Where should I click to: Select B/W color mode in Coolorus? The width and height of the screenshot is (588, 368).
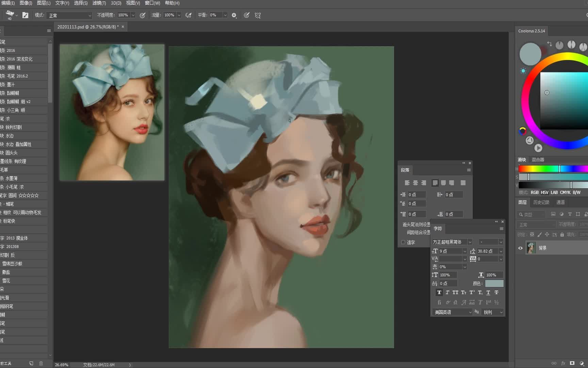(576, 193)
